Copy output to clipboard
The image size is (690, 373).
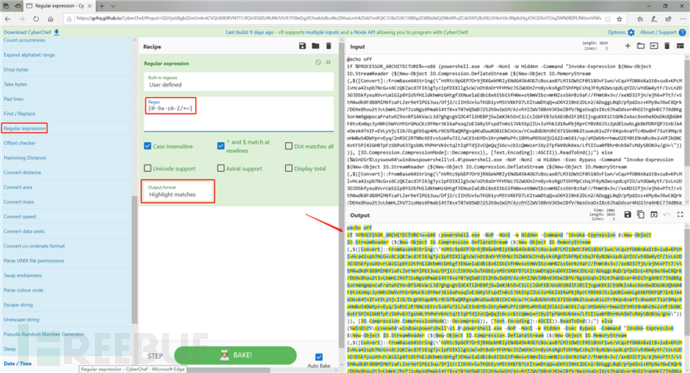[641, 214]
